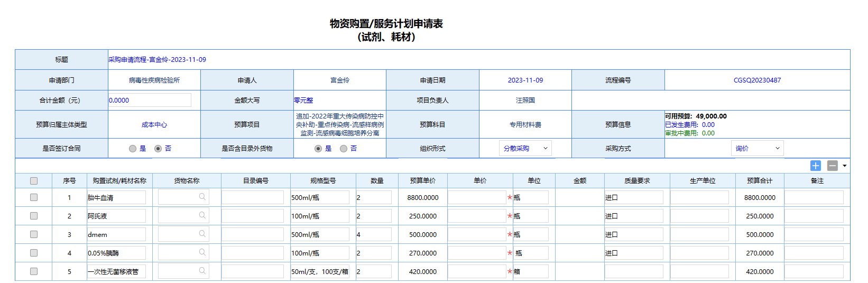Check the row 1 胎牛血清 checkbox
The height and width of the screenshot is (283, 868).
pos(34,197)
